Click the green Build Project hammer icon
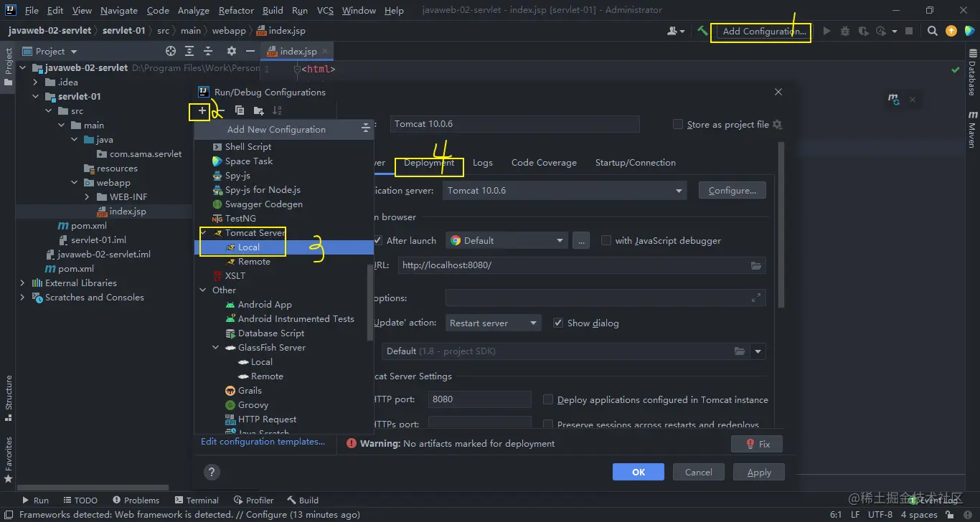 click(702, 31)
